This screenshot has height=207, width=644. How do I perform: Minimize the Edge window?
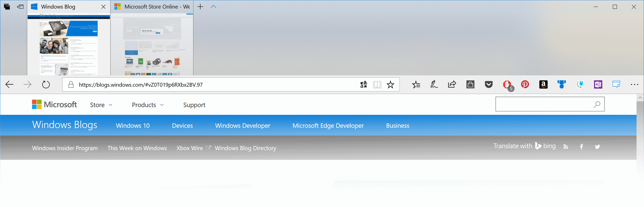coord(596,7)
